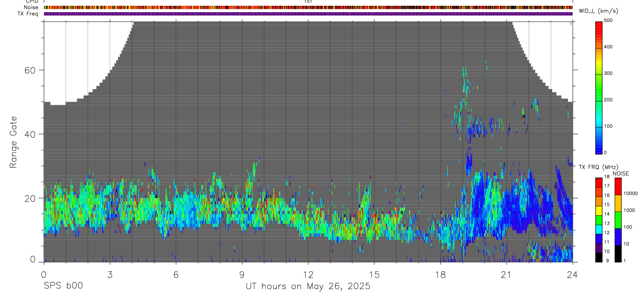The height and width of the screenshot is (297, 644).
Task: Click the 10000 tick on NOISE legend
Action: click(x=631, y=193)
